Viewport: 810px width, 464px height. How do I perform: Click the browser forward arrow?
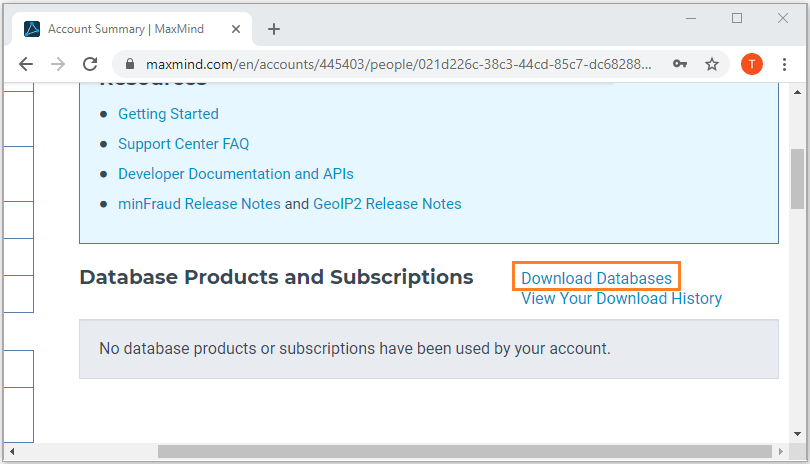pos(58,64)
